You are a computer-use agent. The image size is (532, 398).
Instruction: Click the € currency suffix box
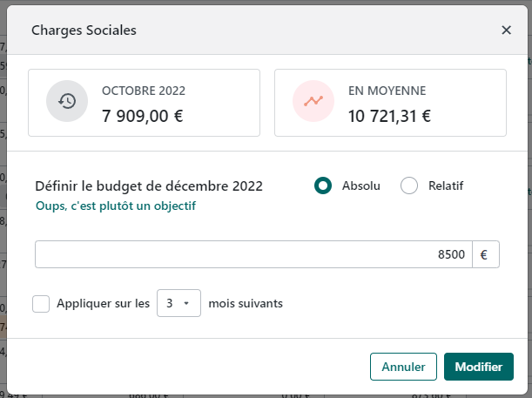tap(484, 254)
